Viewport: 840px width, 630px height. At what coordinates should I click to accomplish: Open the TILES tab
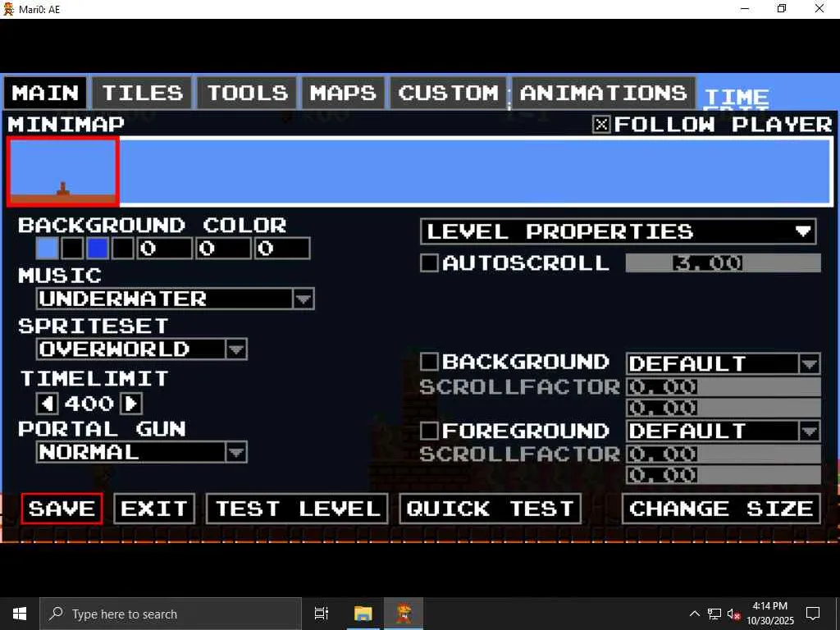(142, 94)
